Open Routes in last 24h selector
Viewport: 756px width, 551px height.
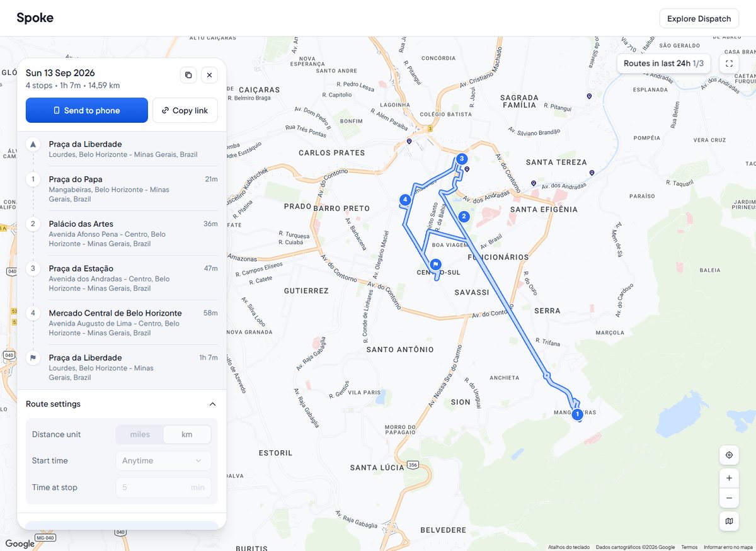[663, 64]
